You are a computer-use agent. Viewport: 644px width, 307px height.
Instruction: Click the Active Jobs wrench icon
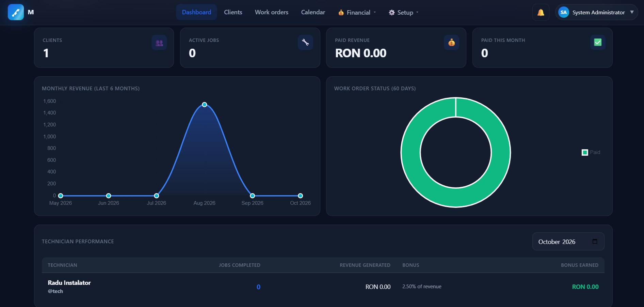tap(305, 43)
